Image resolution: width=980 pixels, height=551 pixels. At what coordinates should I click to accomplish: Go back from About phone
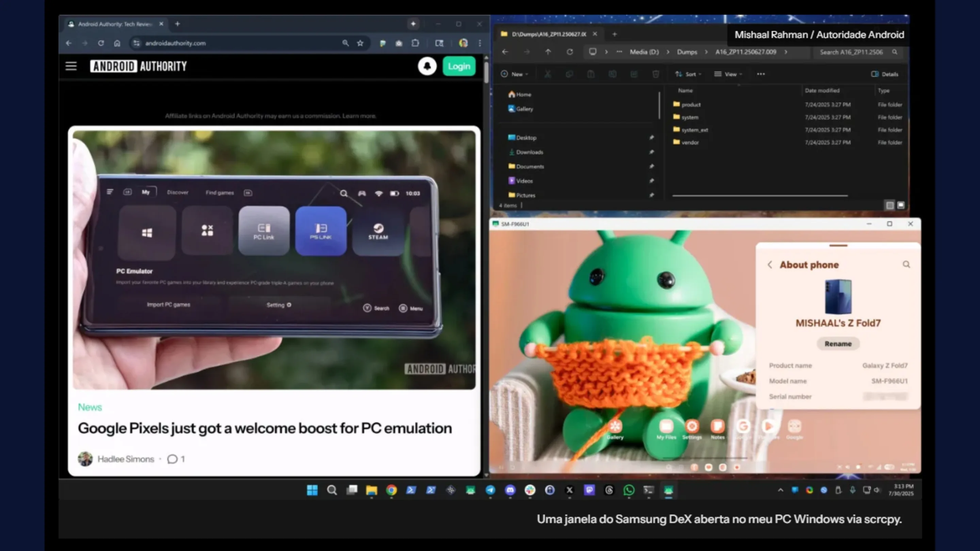tap(770, 265)
